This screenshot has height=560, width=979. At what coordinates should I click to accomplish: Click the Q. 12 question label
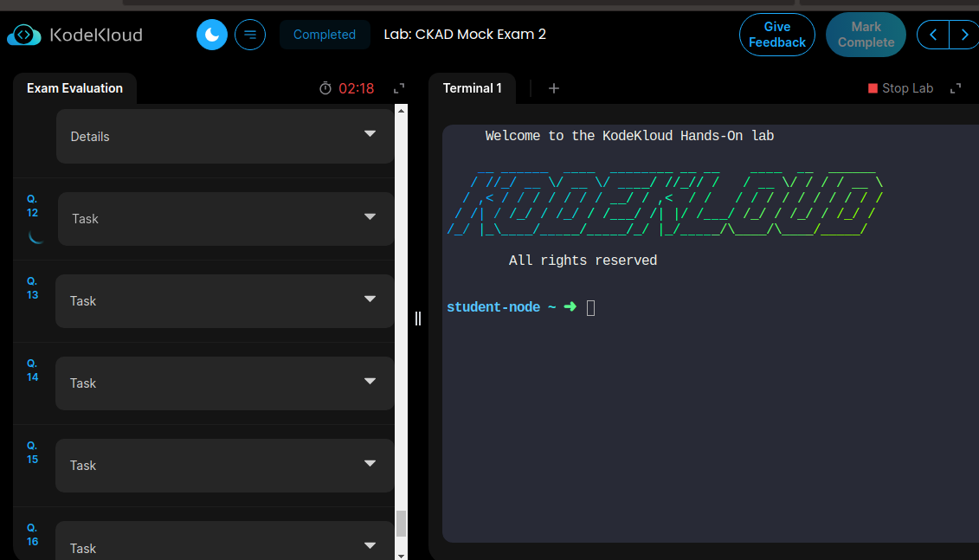33,206
